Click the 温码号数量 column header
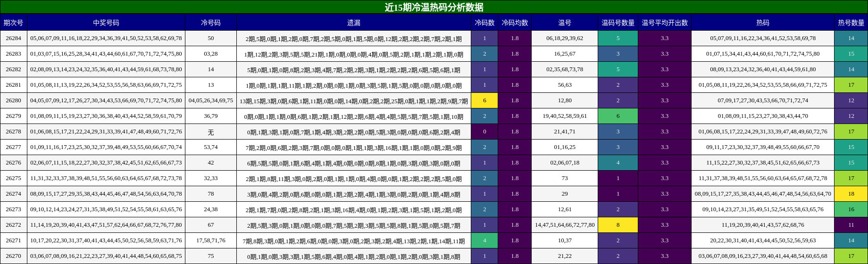This screenshot has height=264, width=868. (x=618, y=23)
